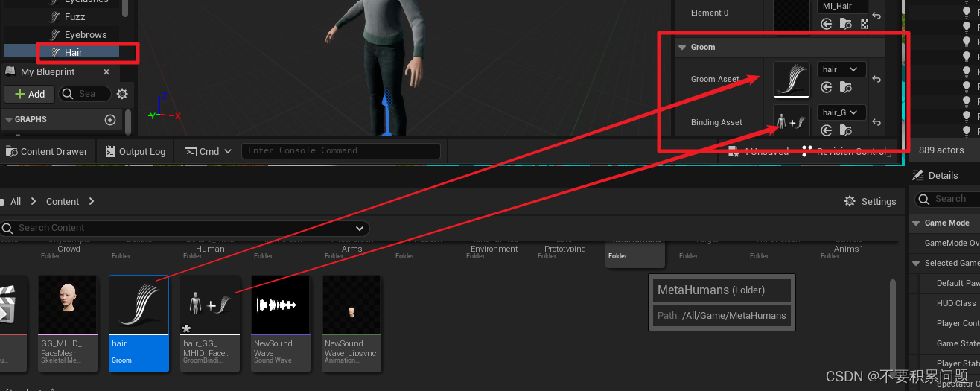Click the HUD Class row label
The width and height of the screenshot is (980, 391).
point(956,303)
